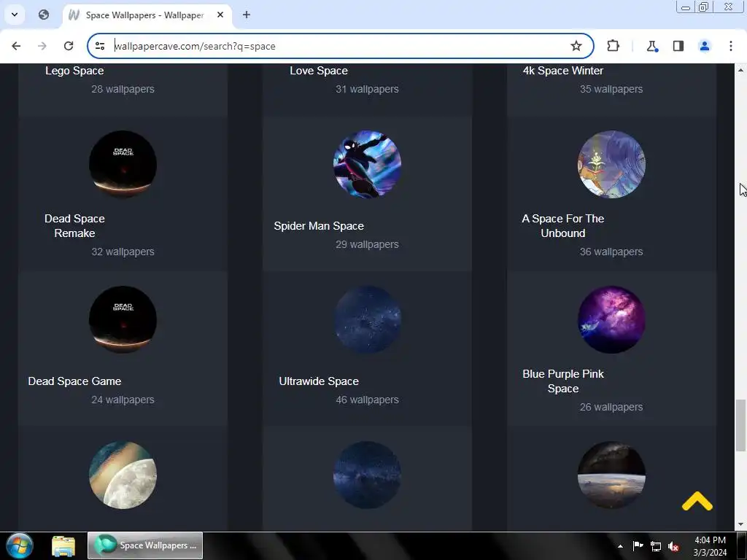Click the '29 wallpapers' count text
This screenshot has height=560, width=747.
[368, 244]
